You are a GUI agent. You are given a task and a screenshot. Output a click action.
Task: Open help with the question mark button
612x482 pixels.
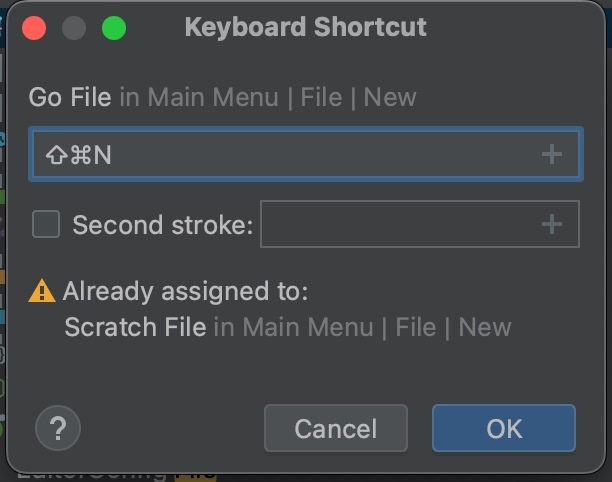click(x=57, y=428)
